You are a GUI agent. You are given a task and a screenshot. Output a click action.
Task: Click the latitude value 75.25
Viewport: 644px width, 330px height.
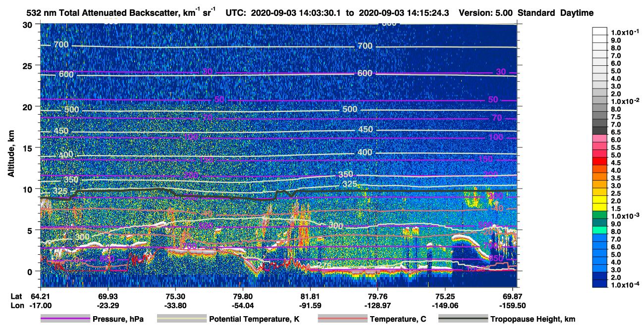tap(445, 296)
